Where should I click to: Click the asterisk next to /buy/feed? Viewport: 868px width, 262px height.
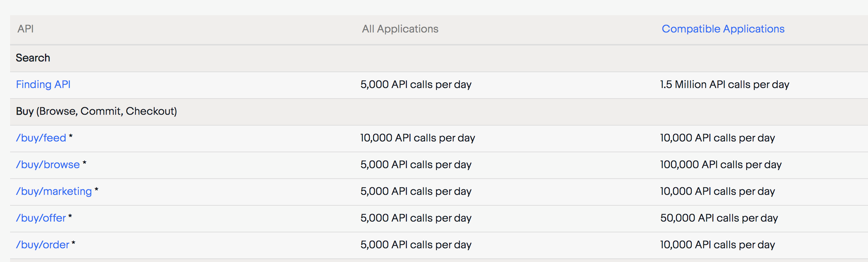[x=71, y=136]
